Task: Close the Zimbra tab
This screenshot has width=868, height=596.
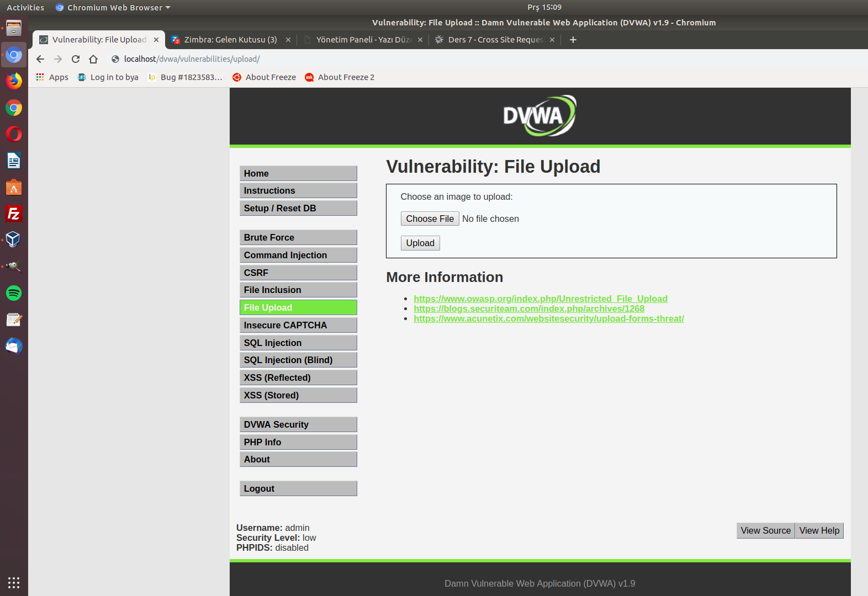Action: click(288, 40)
